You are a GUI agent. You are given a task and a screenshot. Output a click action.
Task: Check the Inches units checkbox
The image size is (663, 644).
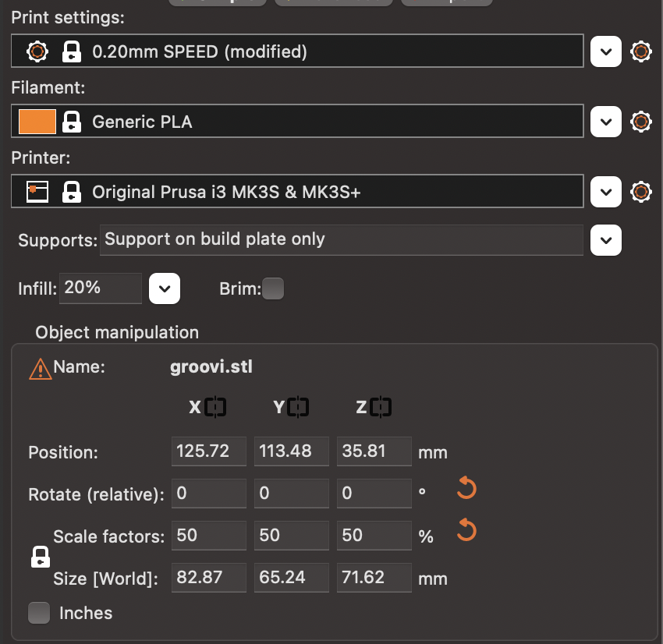[39, 613]
